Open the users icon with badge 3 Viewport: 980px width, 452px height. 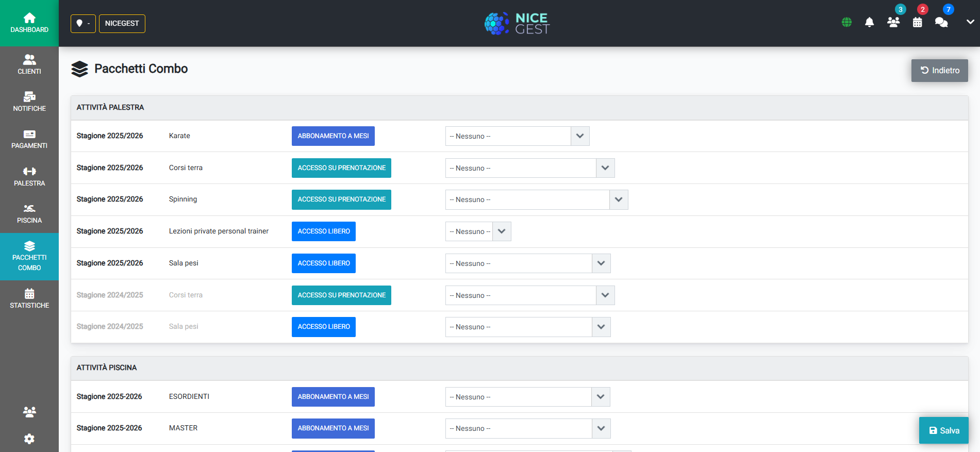point(893,22)
